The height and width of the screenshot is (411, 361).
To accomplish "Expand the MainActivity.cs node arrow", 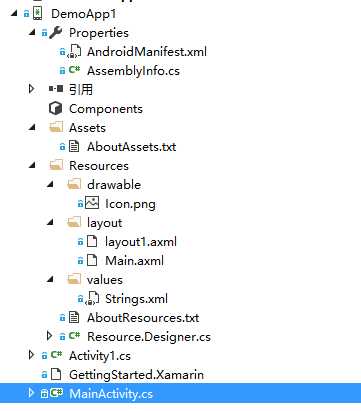I will coord(31,393).
